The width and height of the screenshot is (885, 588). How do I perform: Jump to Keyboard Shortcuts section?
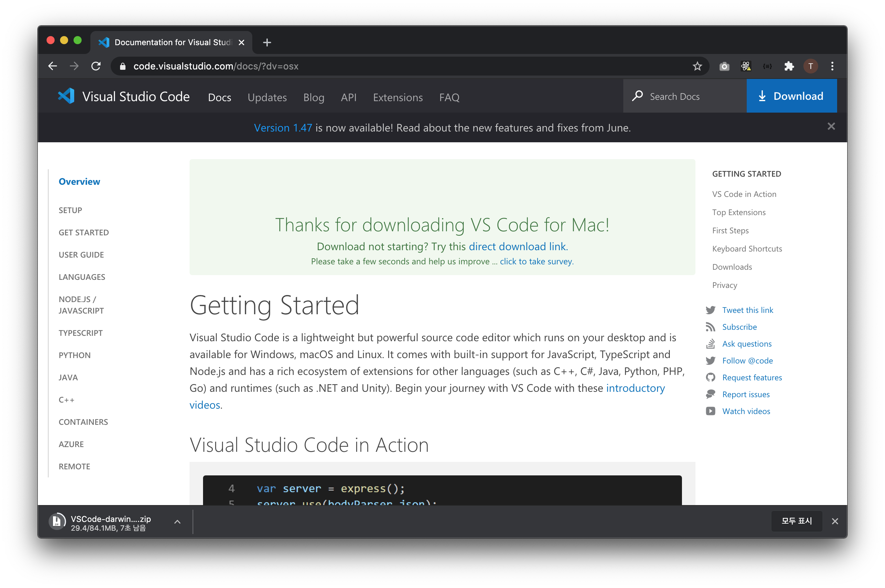pos(747,248)
